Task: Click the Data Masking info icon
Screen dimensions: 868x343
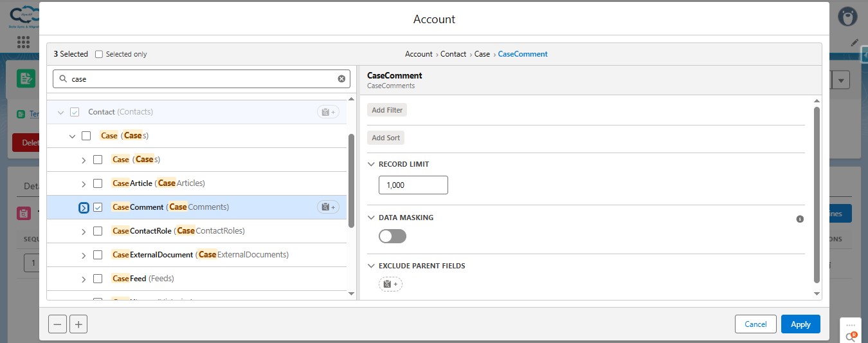Action: [x=800, y=219]
